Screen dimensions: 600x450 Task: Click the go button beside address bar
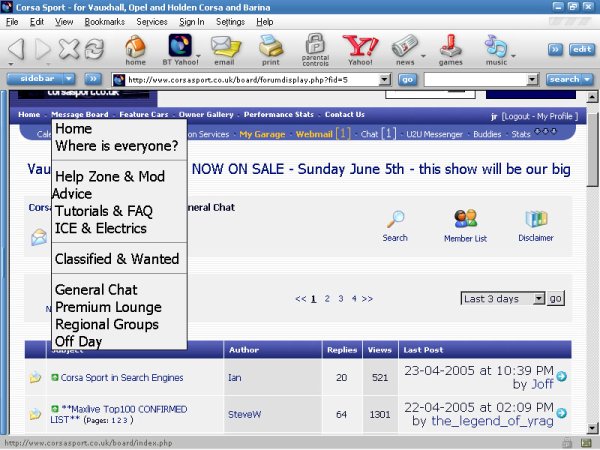pos(407,79)
